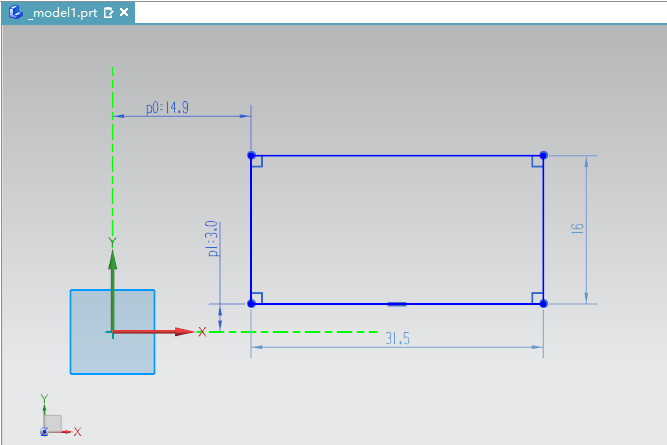Click the view triad in the corner
The image size is (667, 445).
(x=60, y=416)
